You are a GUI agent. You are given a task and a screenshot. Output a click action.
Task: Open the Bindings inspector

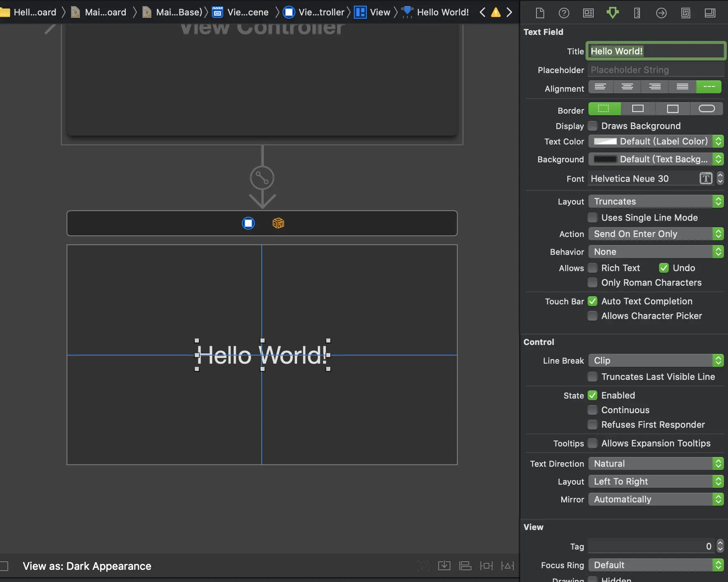point(686,13)
